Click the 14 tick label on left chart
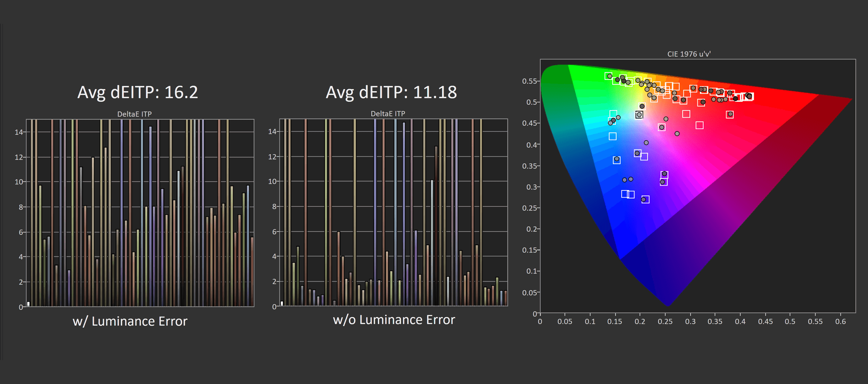 pyautogui.click(x=18, y=132)
